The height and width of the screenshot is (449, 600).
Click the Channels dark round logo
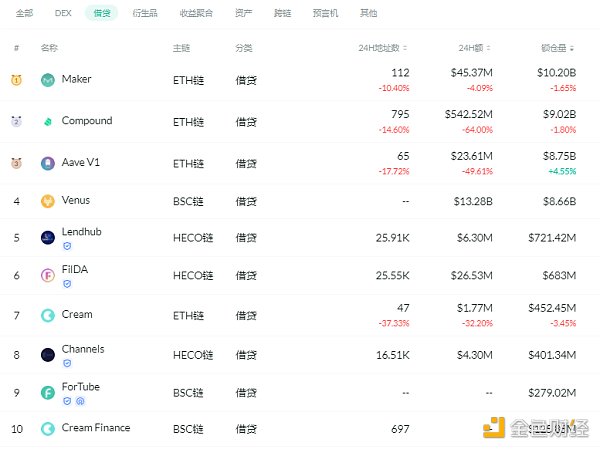pyautogui.click(x=47, y=355)
